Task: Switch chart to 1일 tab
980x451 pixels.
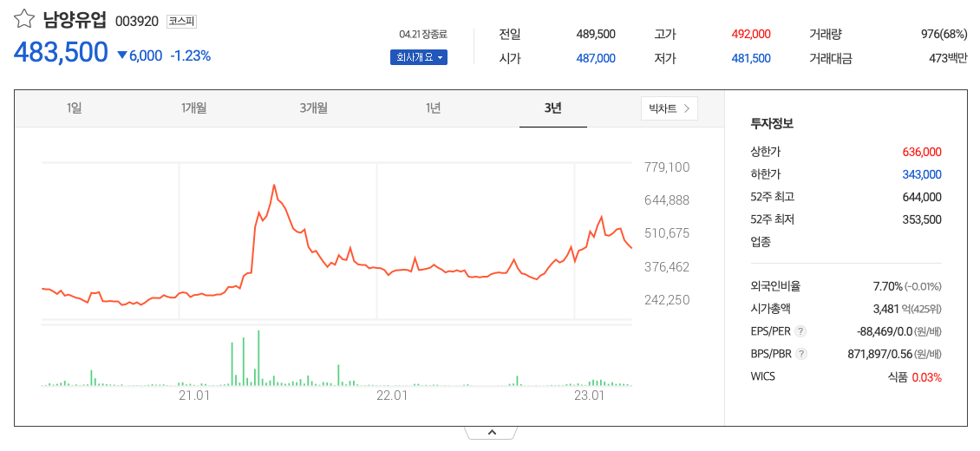Action: coord(74,108)
